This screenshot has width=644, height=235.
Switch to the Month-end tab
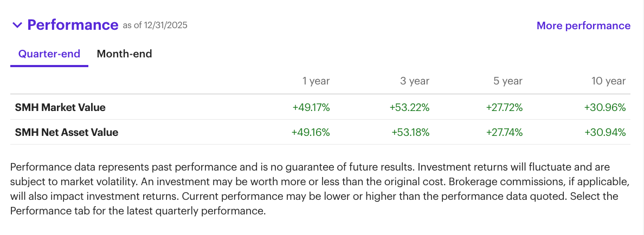[x=125, y=54]
